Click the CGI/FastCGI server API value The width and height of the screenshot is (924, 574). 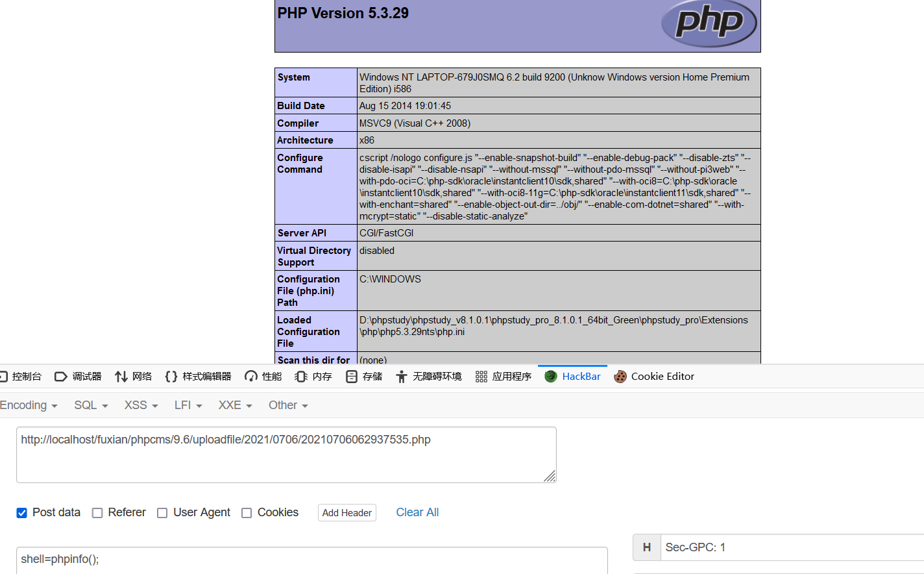tap(386, 233)
